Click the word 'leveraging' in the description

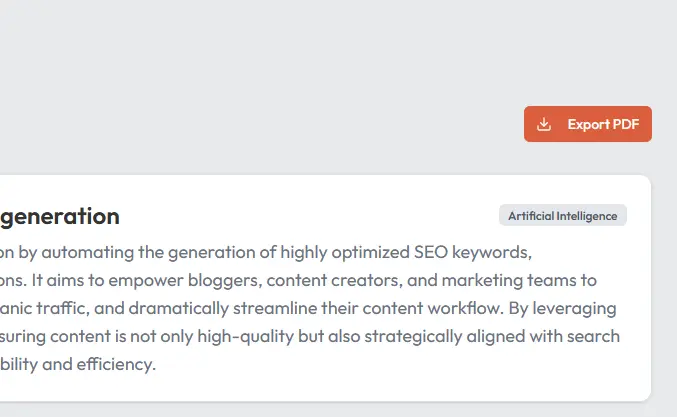pos(576,308)
